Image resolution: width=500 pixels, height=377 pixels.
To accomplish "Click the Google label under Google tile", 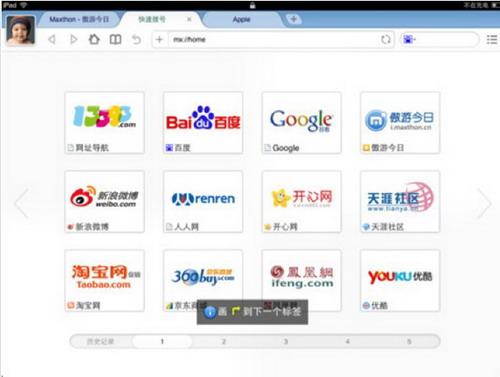I will click(x=286, y=148).
